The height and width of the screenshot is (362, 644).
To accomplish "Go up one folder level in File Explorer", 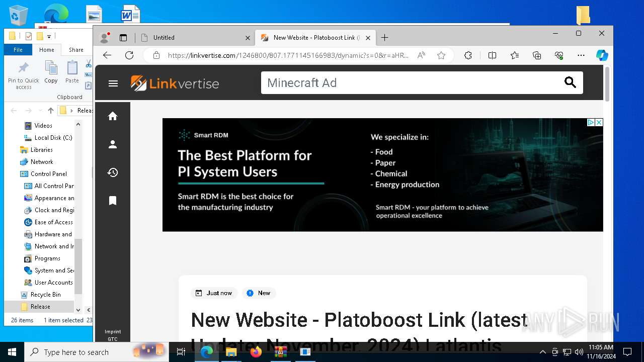I will [x=50, y=111].
